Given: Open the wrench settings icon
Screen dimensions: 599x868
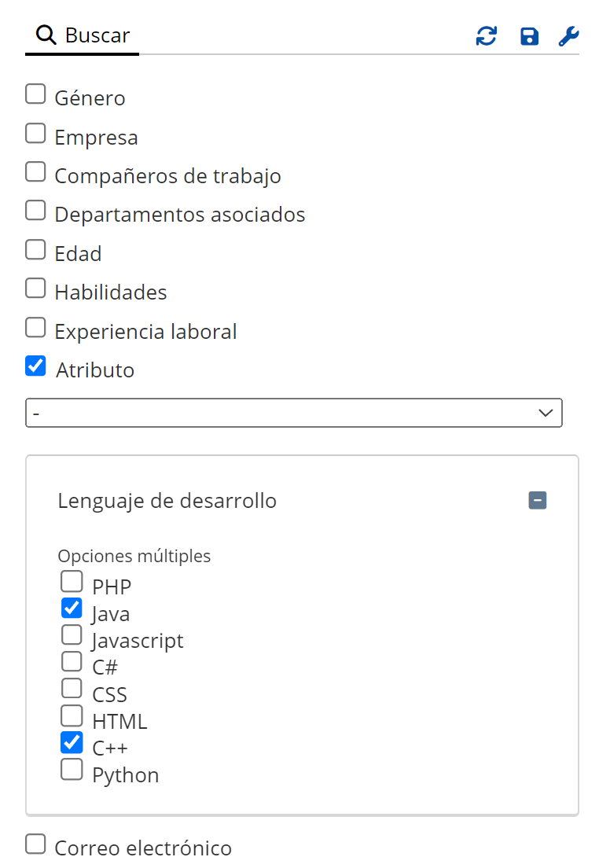Looking at the screenshot, I should 568,36.
